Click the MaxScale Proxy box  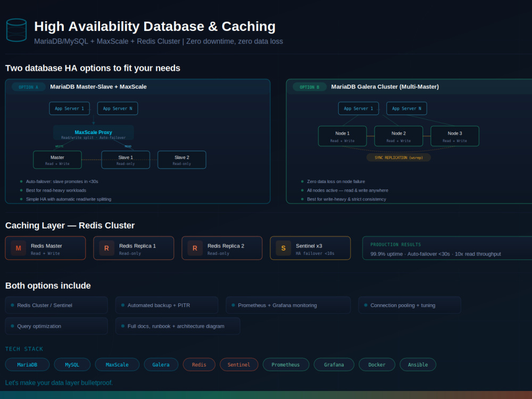point(93,132)
